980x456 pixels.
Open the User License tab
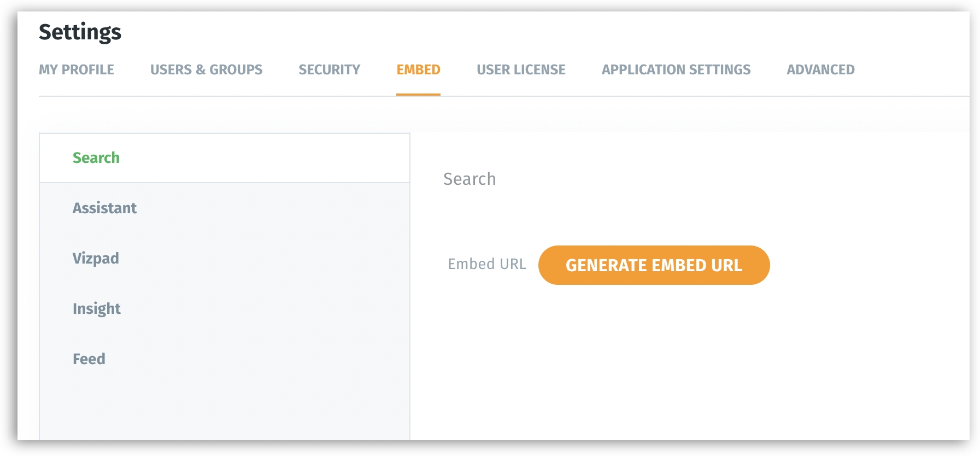click(x=521, y=70)
